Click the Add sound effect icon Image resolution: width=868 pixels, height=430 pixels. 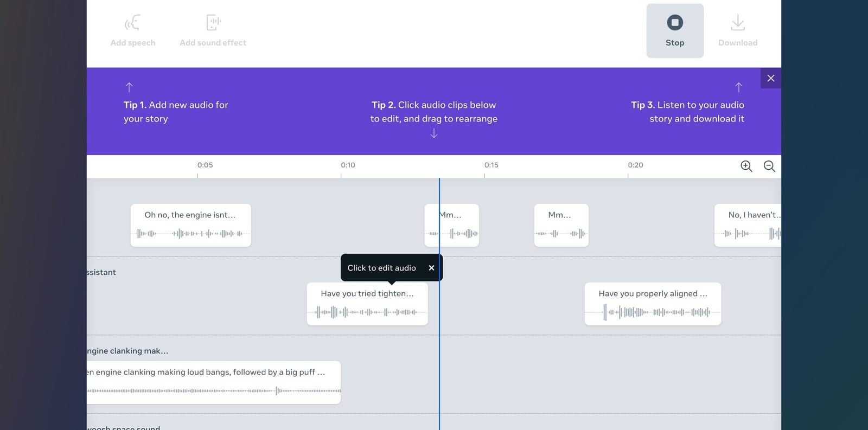click(x=213, y=23)
